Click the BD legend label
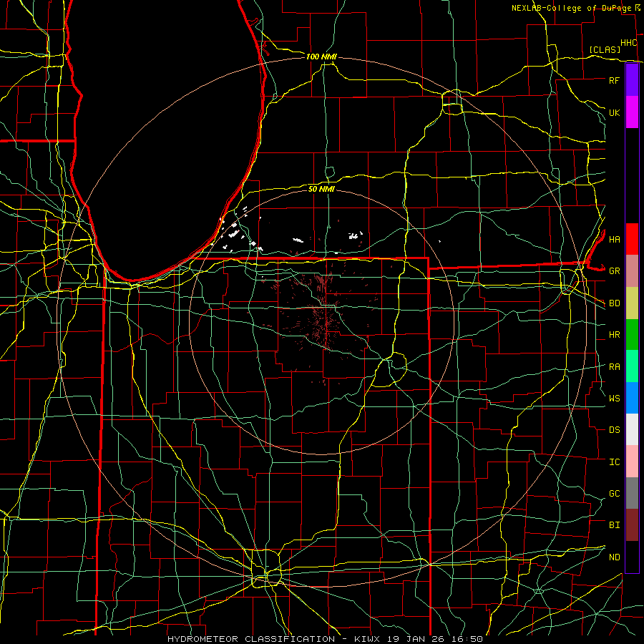The height and width of the screenshot is (644, 644). point(614,303)
